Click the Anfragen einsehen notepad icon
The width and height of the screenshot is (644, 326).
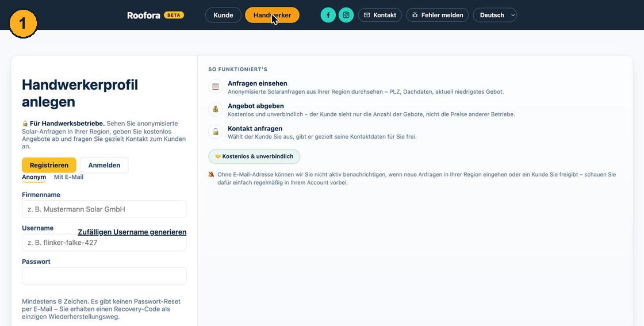click(215, 87)
